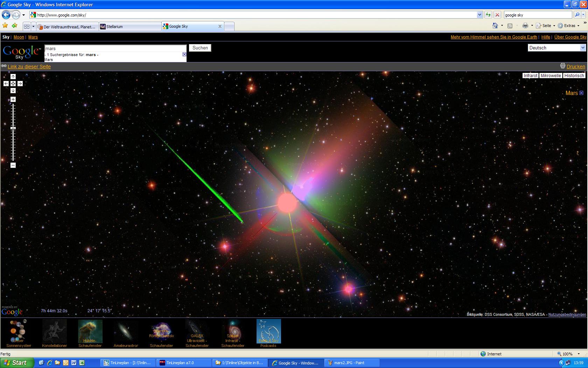Zoom out with the minus button

[x=13, y=165]
